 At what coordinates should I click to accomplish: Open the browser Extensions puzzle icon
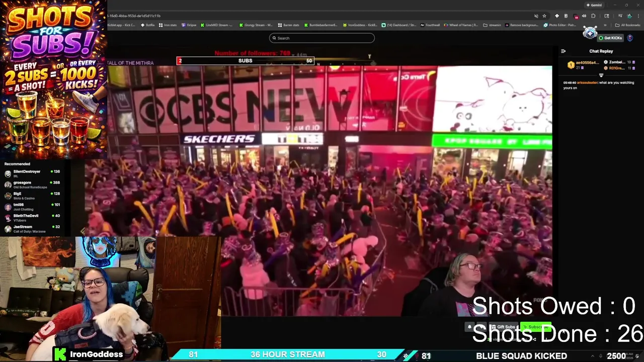593,16
